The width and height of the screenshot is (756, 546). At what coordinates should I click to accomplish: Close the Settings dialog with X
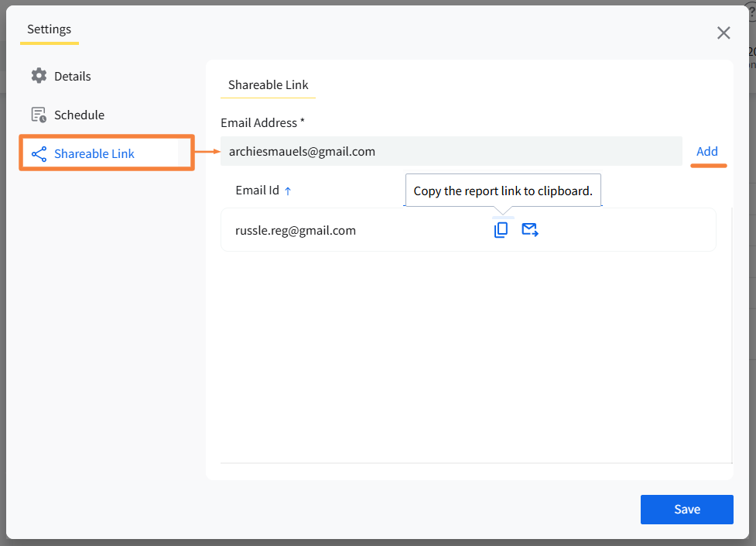(724, 33)
